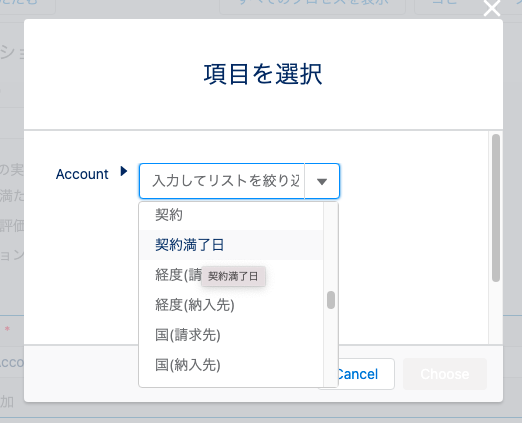Click the modal scrollbar track below the thumb
The image size is (522, 423).
coord(496,312)
